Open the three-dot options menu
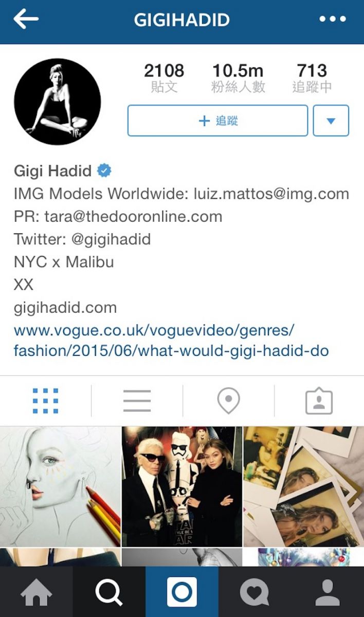This screenshot has height=617, width=364. coord(333,19)
